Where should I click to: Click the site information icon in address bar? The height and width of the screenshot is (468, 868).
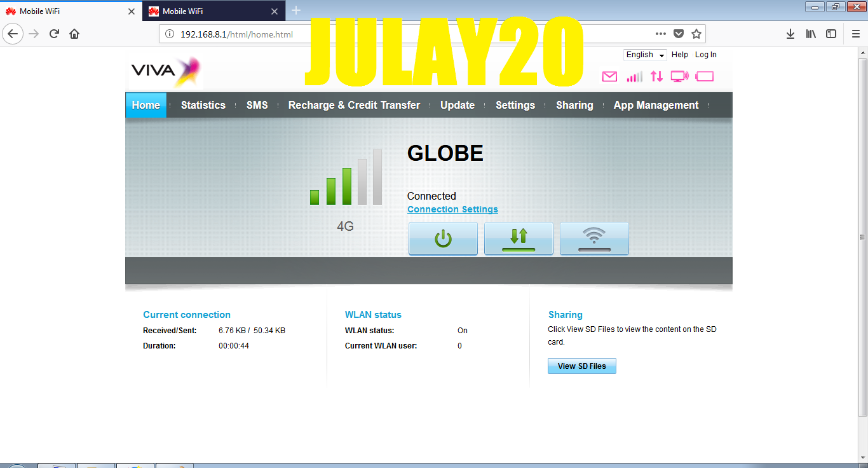click(170, 34)
